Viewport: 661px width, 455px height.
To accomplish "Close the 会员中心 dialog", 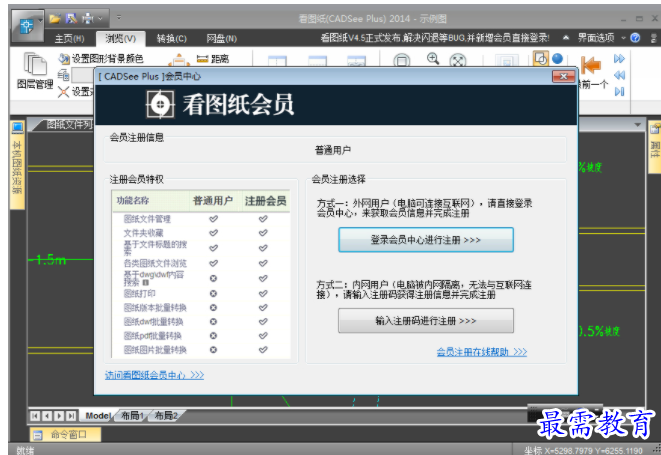I will pos(564,76).
